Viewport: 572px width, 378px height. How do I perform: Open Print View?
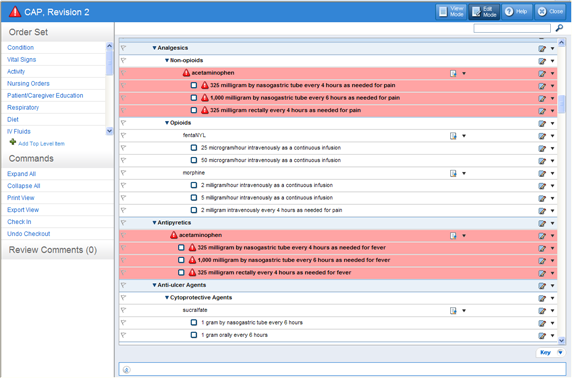tap(21, 198)
